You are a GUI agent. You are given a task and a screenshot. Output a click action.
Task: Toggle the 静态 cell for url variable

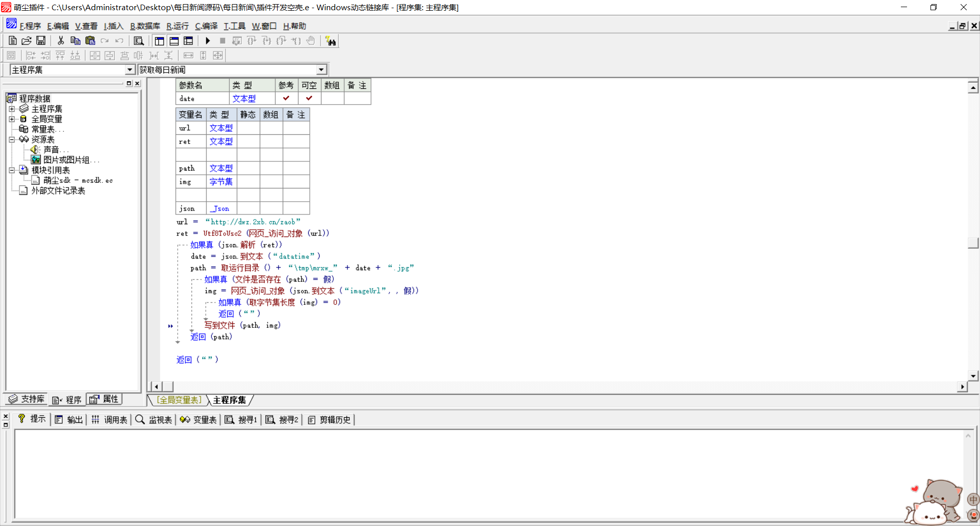click(248, 128)
